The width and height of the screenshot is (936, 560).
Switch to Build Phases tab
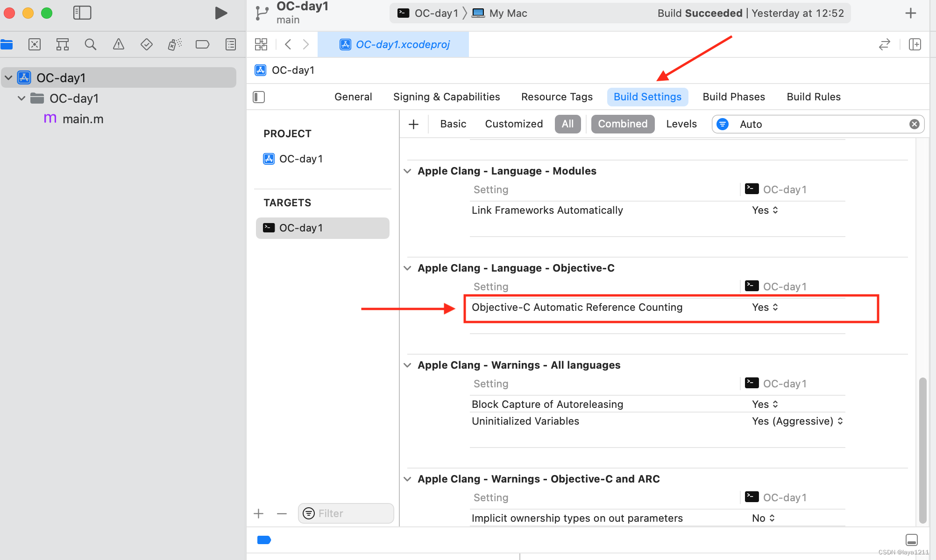734,97
